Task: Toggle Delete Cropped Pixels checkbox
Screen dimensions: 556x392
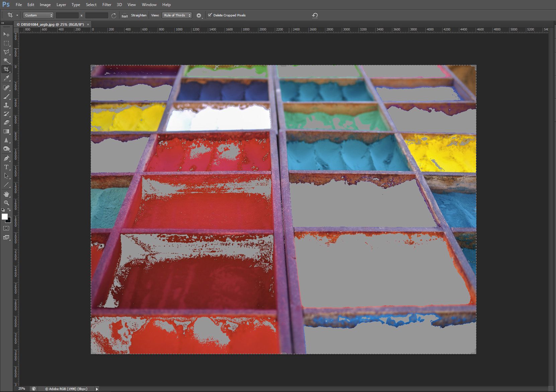Action: pyautogui.click(x=210, y=15)
